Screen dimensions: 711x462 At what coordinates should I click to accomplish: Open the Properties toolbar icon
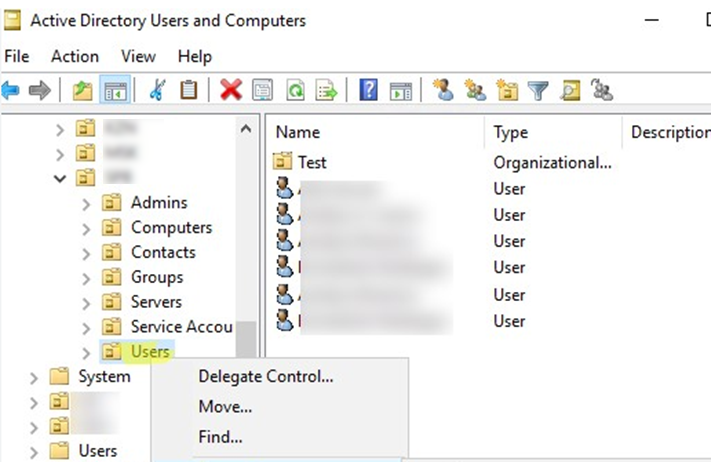263,90
